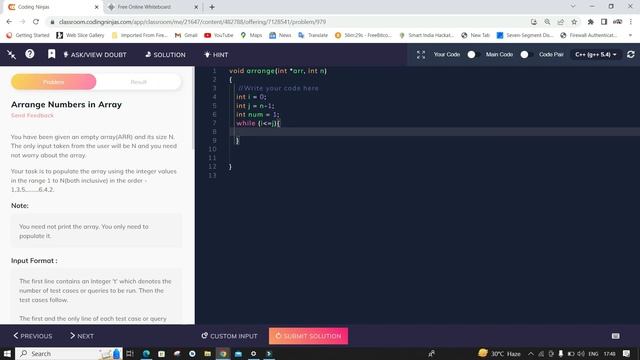Click the zoom magnifier icon in address bar
The width and height of the screenshot is (640, 360).
click(x=547, y=22)
